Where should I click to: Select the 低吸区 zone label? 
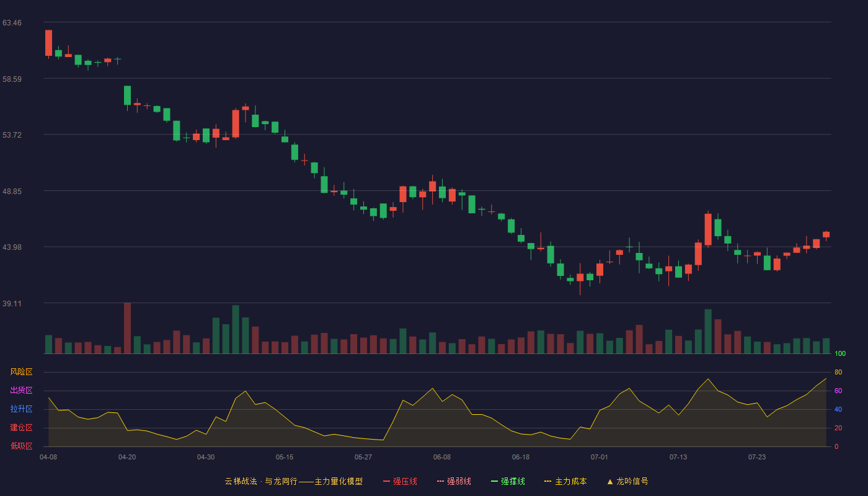tap(21, 446)
